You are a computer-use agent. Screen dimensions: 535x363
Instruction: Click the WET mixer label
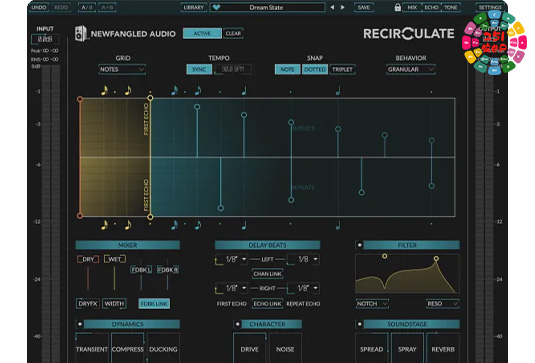pos(115,259)
